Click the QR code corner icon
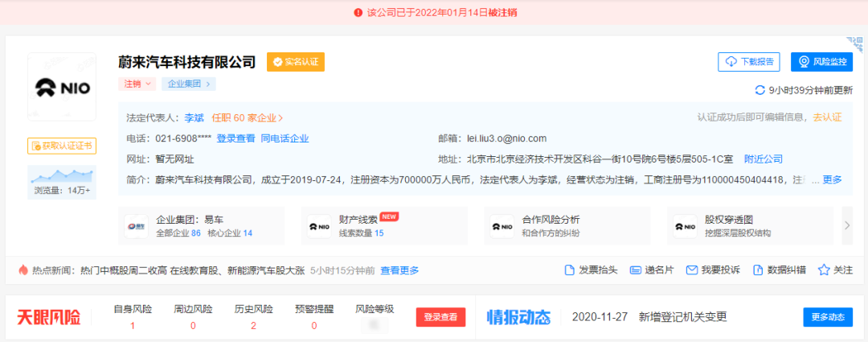The image size is (868, 342). (855, 44)
